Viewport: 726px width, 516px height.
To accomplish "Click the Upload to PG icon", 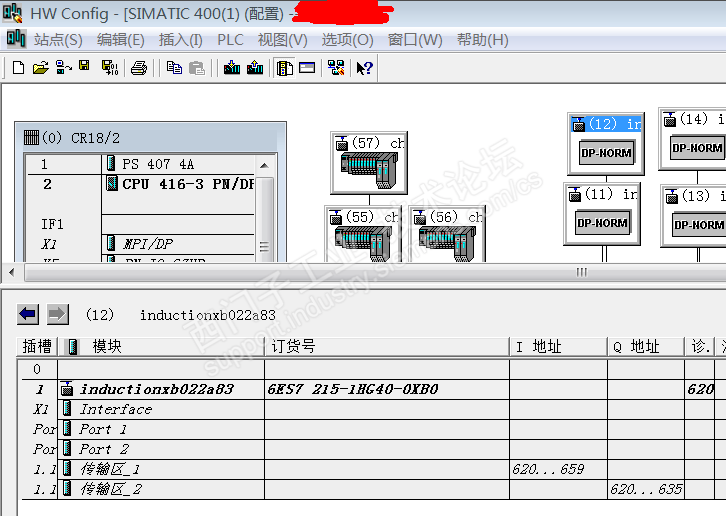I will 255,68.
